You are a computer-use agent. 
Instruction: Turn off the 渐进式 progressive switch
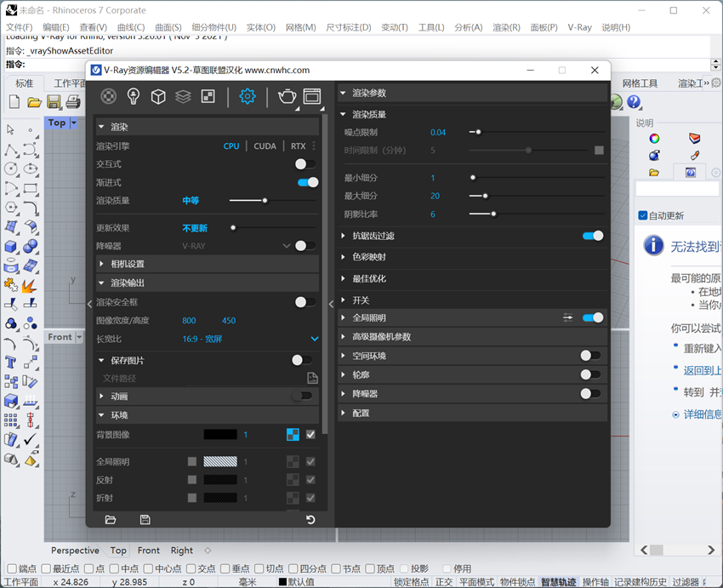(x=307, y=182)
